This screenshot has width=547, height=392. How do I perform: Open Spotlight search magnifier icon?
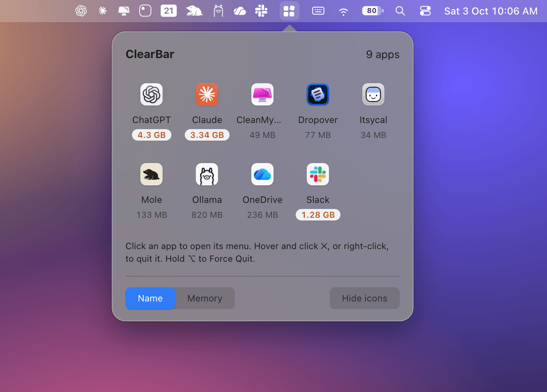(400, 11)
